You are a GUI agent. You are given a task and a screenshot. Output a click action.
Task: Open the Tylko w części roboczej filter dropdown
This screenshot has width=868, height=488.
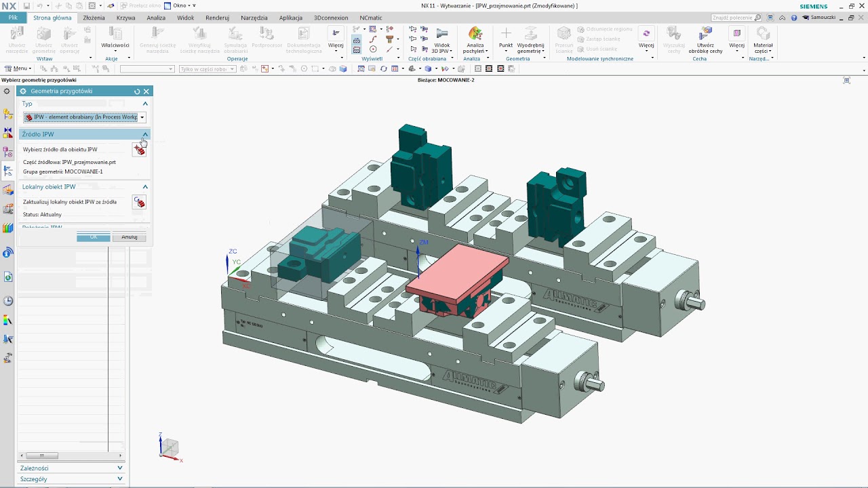click(207, 68)
